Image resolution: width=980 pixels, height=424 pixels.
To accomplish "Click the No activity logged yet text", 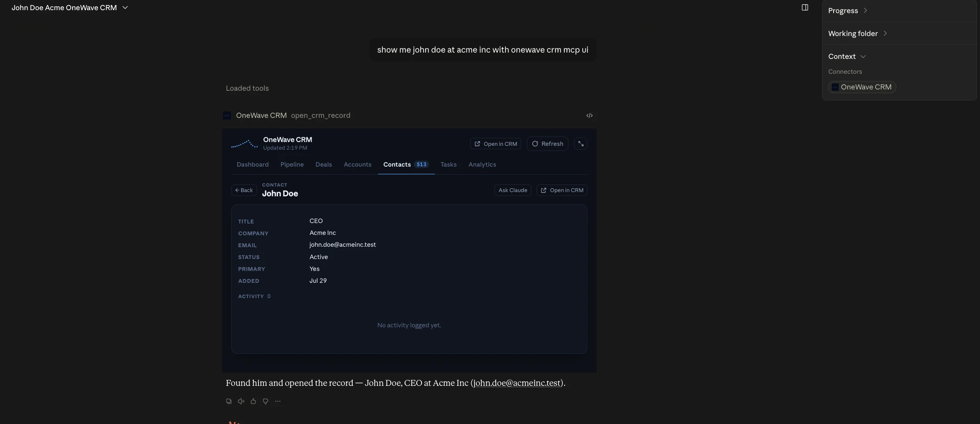I will 409,325.
